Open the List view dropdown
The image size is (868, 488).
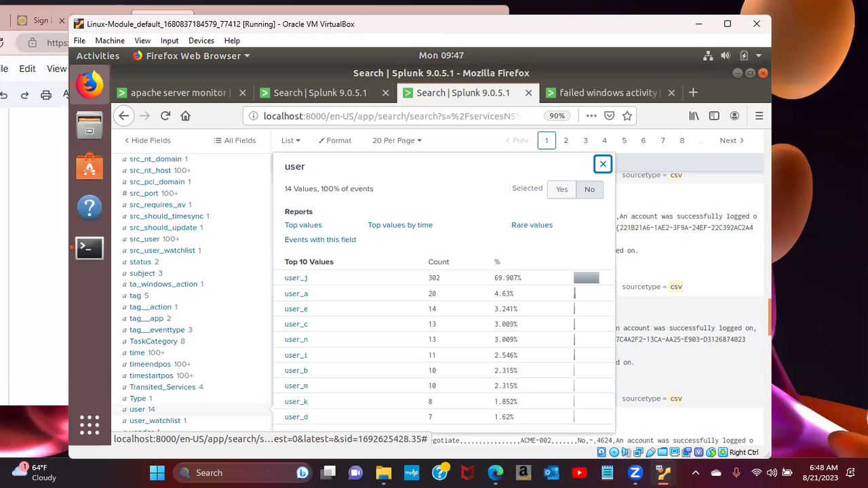(x=290, y=140)
